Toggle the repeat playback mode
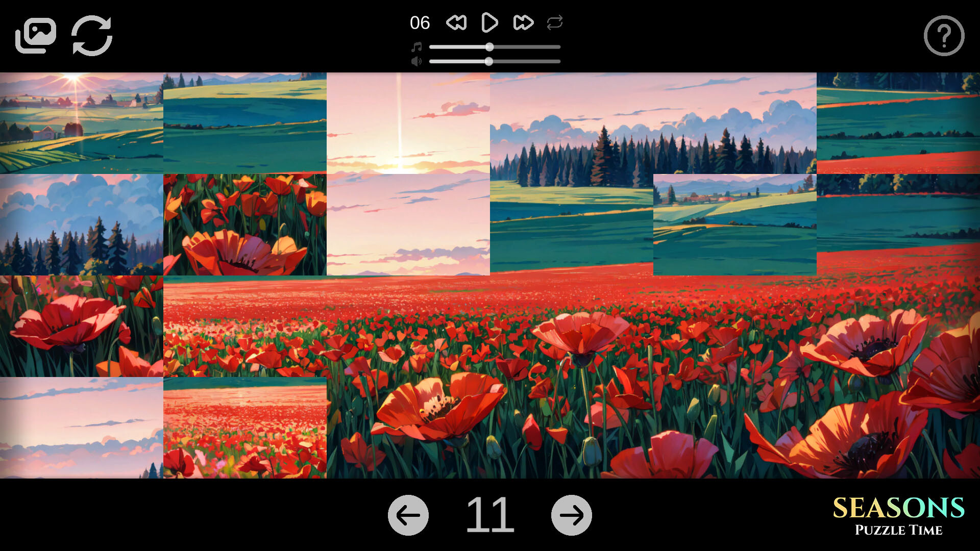The height and width of the screenshot is (551, 980). 554,22
